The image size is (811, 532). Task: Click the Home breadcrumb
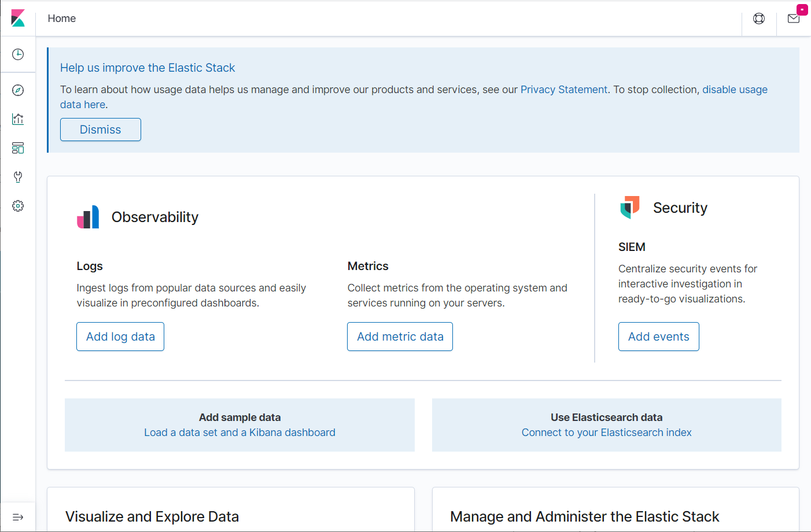[x=62, y=19]
